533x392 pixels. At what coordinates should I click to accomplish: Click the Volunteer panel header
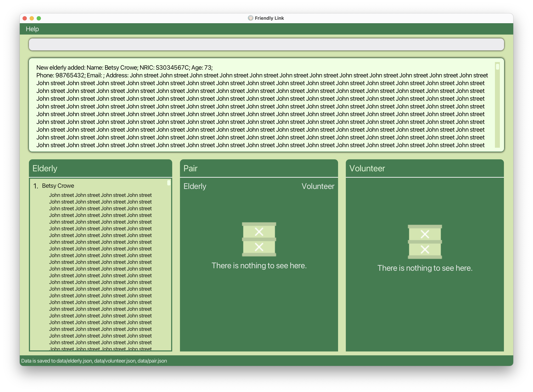367,169
